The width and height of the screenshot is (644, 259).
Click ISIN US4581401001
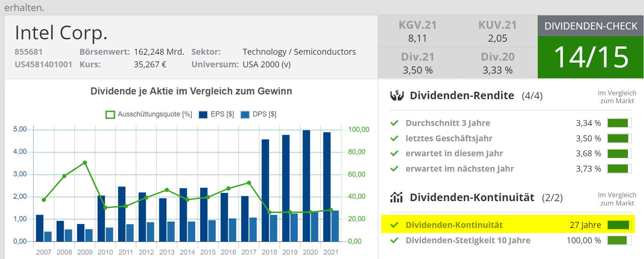click(x=43, y=65)
